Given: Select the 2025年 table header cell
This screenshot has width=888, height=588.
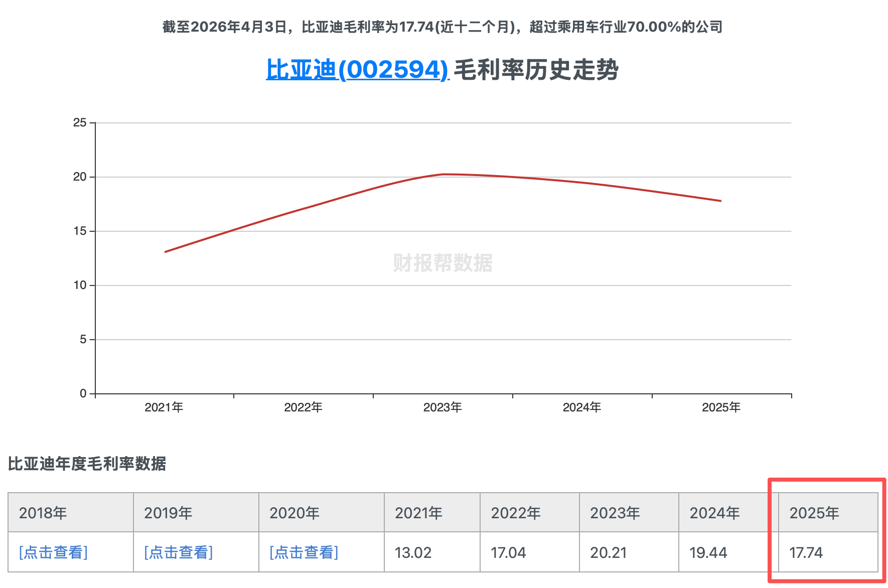Looking at the screenshot, I should pyautogui.click(x=828, y=513).
